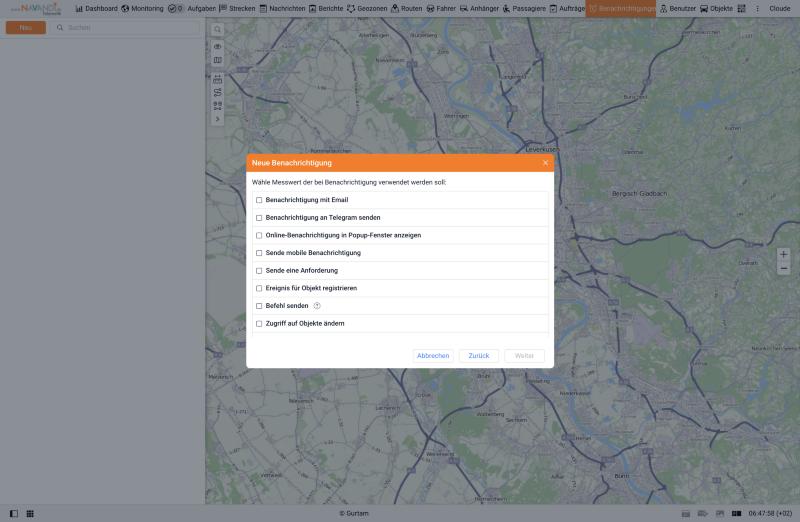Check Sende eine Anforderung option

coord(259,270)
